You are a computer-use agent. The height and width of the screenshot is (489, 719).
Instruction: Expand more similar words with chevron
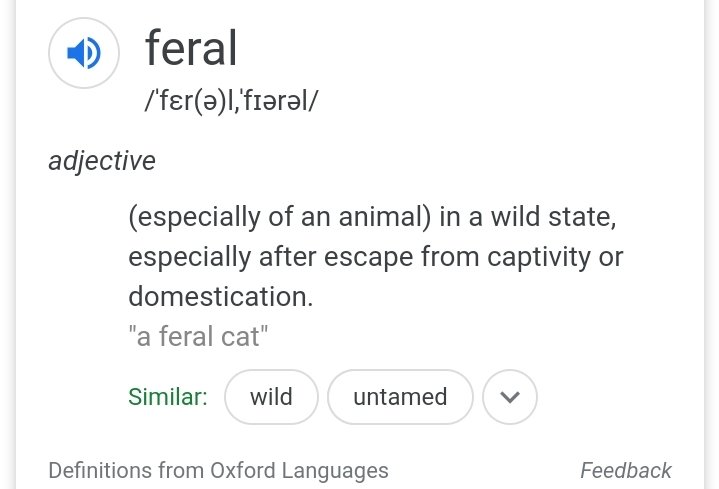510,397
